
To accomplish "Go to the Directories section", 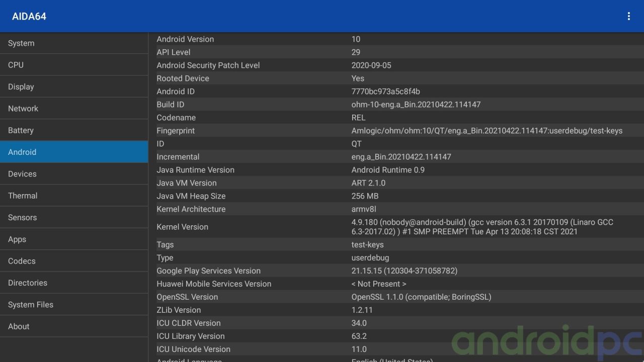I will (x=74, y=283).
